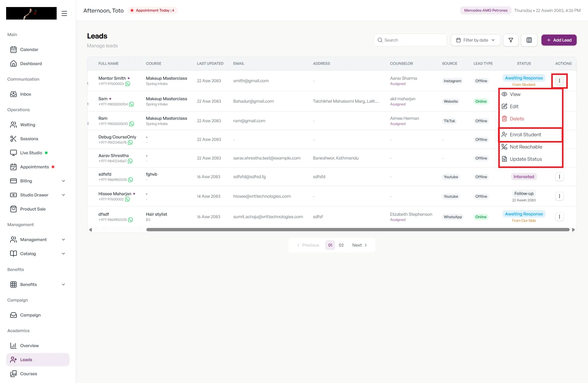
Task: Go to Next page of leads
Action: [x=360, y=245]
